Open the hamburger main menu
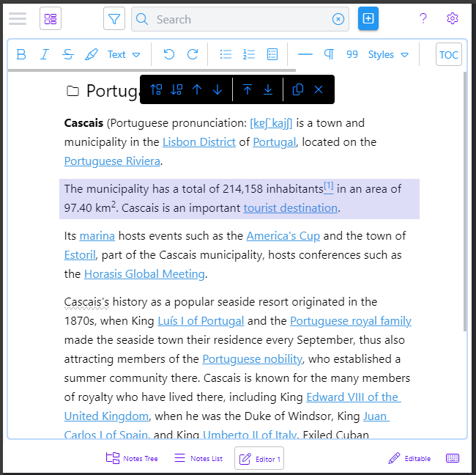The height and width of the screenshot is (475, 476). [18, 19]
